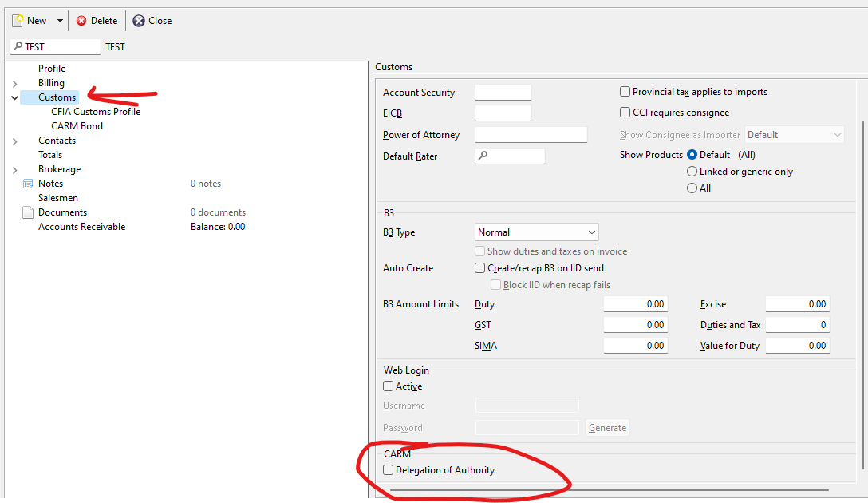868x503 pixels.
Task: Click the Generate button for password
Action: 607,427
